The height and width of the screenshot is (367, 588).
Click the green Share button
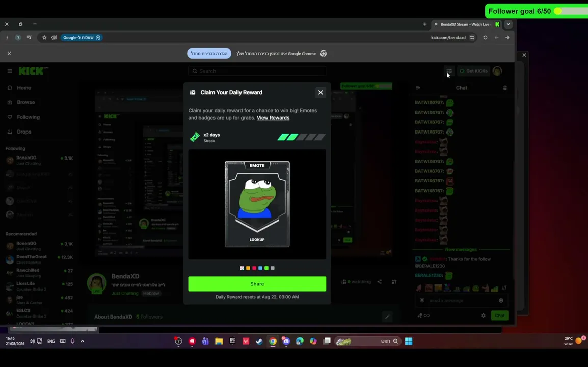tap(257, 284)
